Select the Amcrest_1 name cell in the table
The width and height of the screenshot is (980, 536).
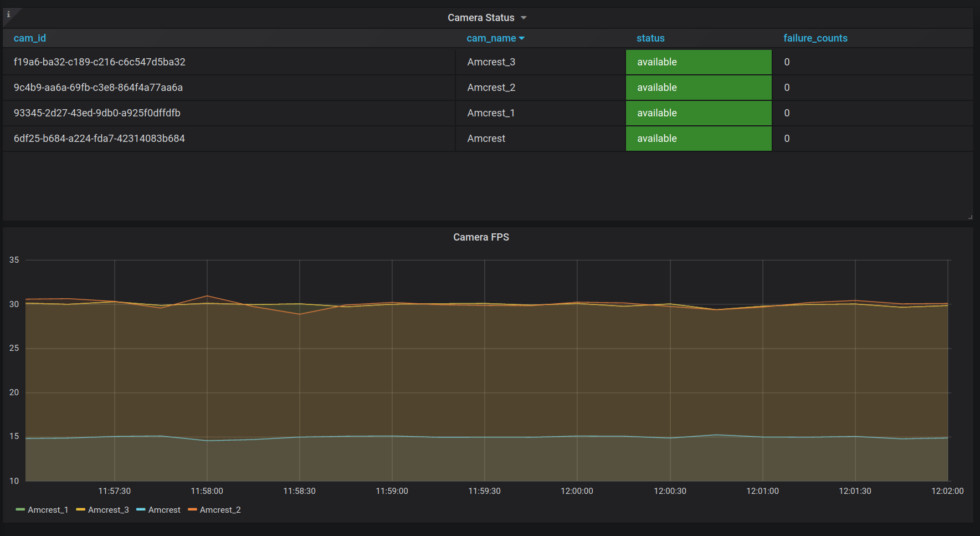491,113
